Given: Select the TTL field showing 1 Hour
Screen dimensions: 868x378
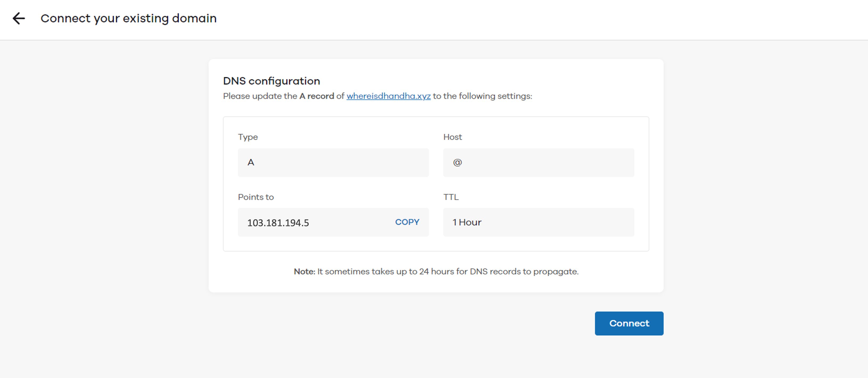Looking at the screenshot, I should (539, 222).
